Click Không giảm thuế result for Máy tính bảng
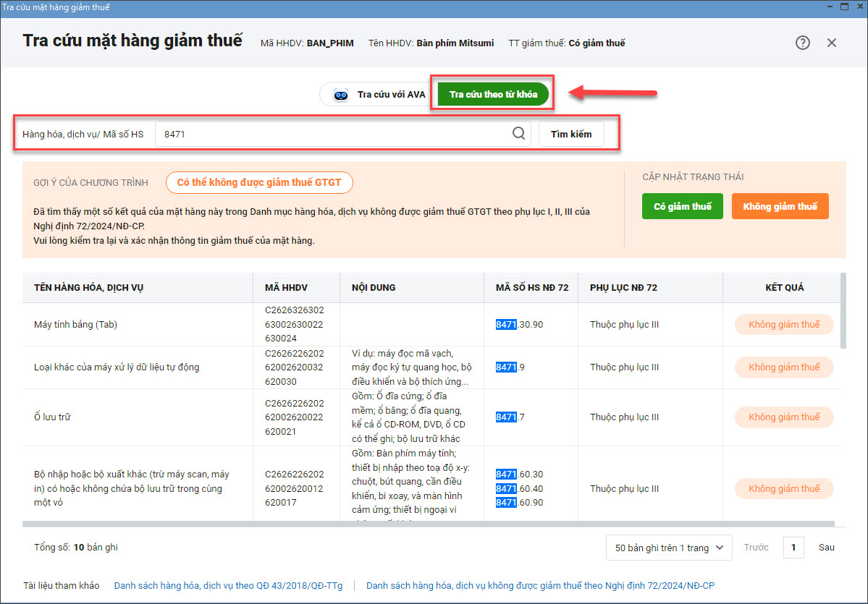Image resolution: width=868 pixels, height=604 pixels. [x=784, y=325]
